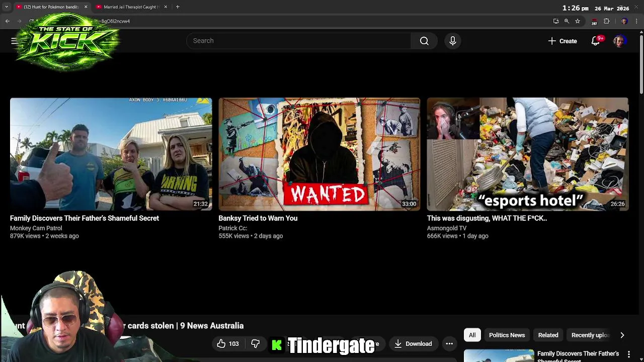Open the notifications bell

click(596, 41)
